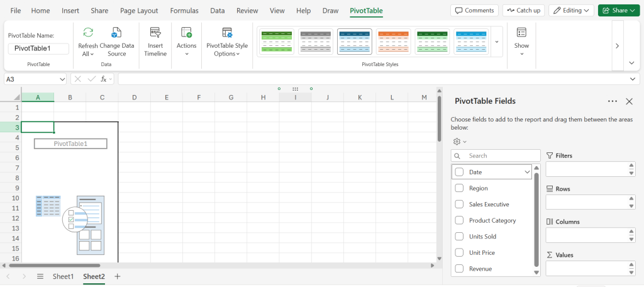644x287 pixels.
Task: Click the Insert Timeline icon
Action: [155, 33]
